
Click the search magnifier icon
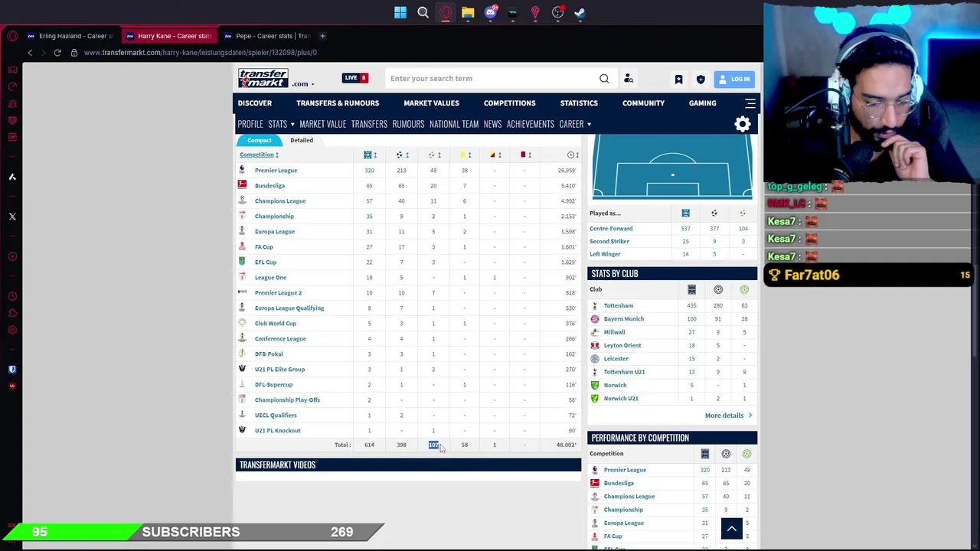(604, 78)
